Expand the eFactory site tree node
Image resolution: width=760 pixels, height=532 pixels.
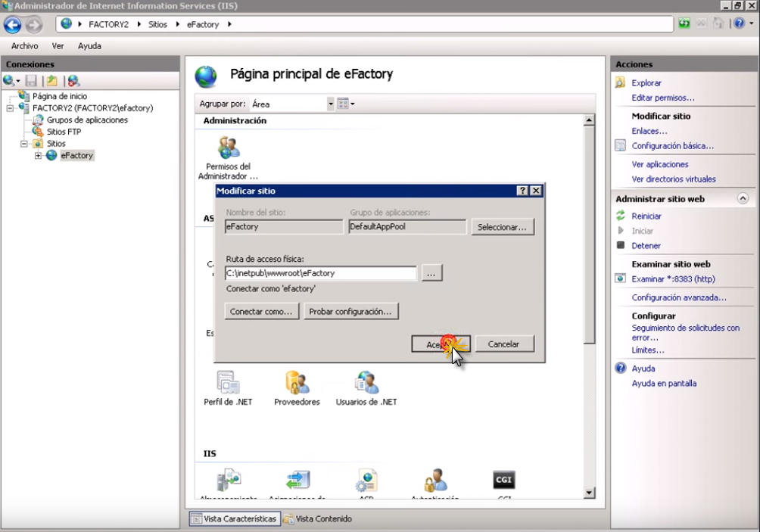[39, 156]
